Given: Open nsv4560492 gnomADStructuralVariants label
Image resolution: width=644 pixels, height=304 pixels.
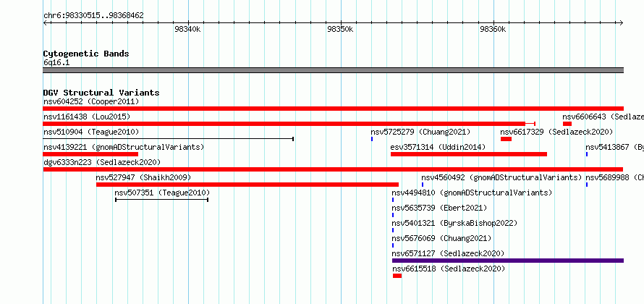Looking at the screenshot, I should pos(501,177).
